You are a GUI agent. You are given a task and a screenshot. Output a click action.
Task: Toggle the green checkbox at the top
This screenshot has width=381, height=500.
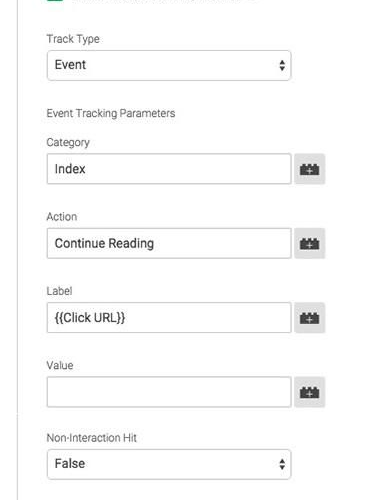(55, 1)
